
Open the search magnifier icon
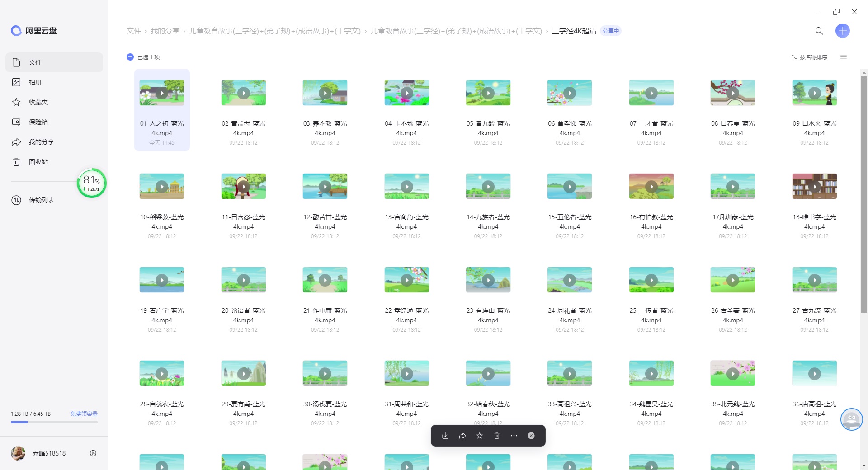point(819,31)
